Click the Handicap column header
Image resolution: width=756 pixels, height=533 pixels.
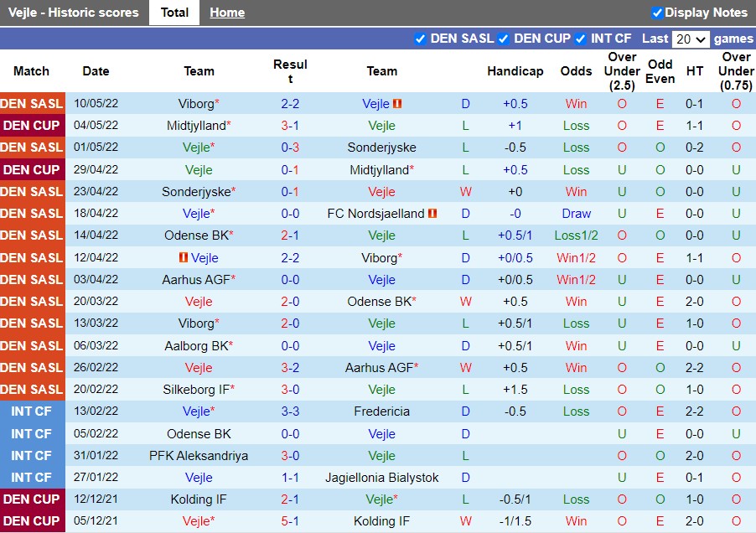(515, 71)
